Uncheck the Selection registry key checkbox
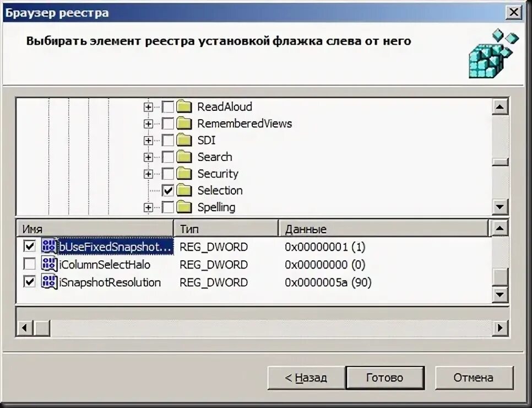Viewport: 532px width, 408px height. 168,190
